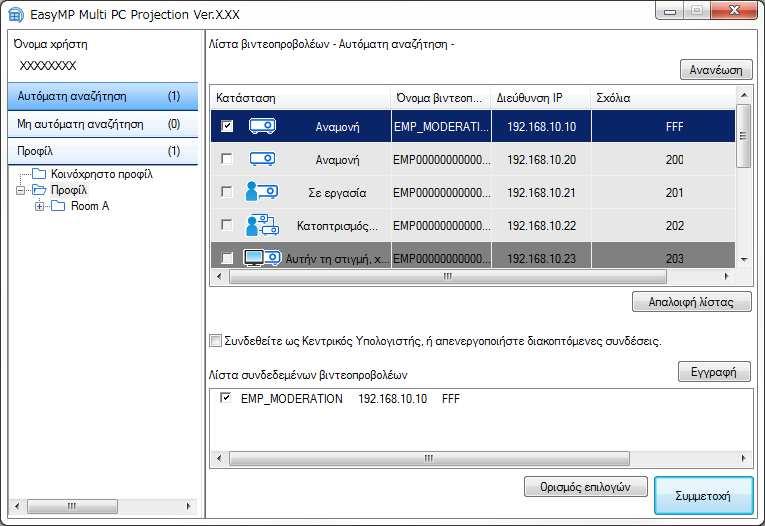
Task: Click projector list vertical scrollbar down arrow
Action: click(744, 260)
